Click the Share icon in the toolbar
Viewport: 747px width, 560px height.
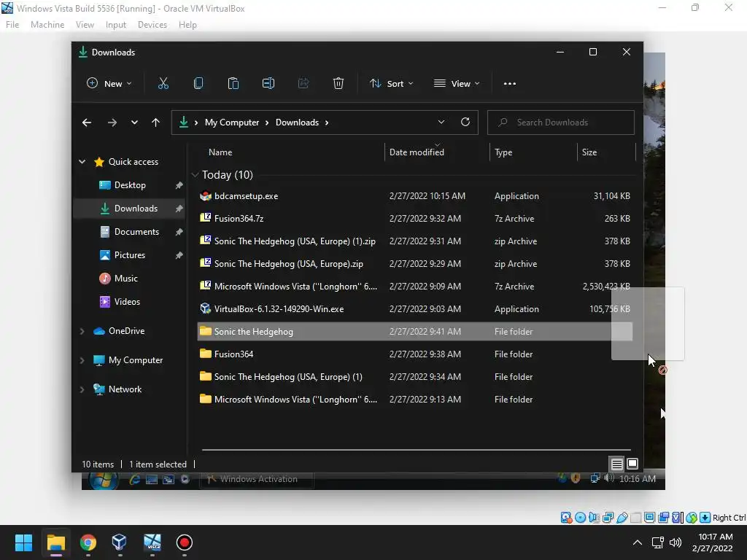[x=303, y=83]
